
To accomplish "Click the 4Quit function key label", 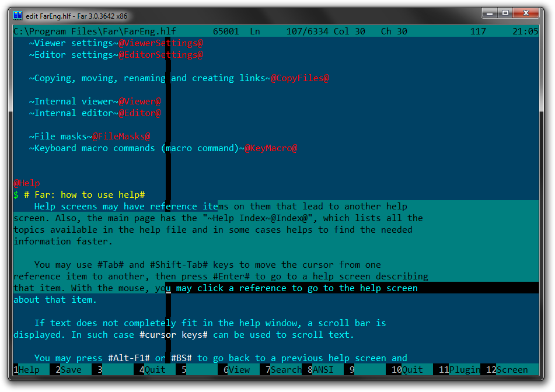I will (155, 370).
